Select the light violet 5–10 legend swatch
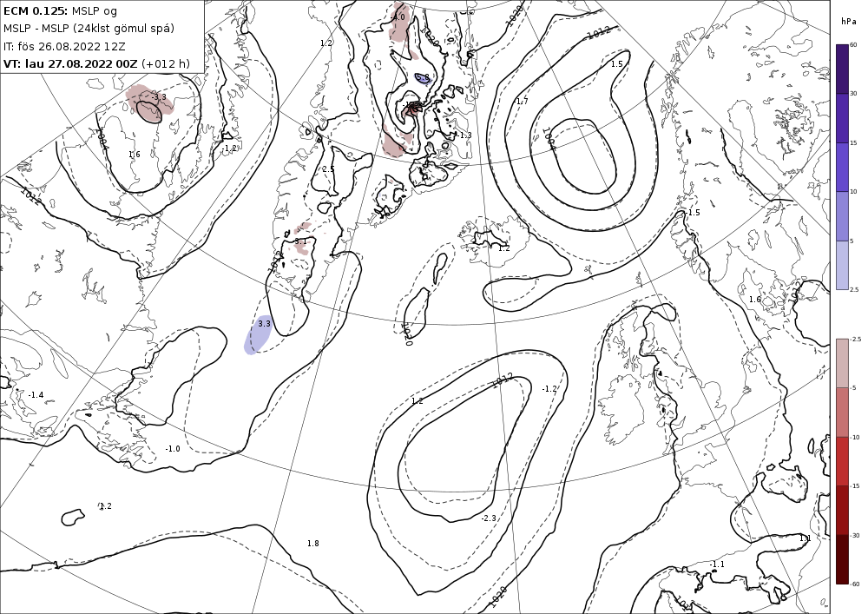The width and height of the screenshot is (868, 614). pyautogui.click(x=842, y=216)
